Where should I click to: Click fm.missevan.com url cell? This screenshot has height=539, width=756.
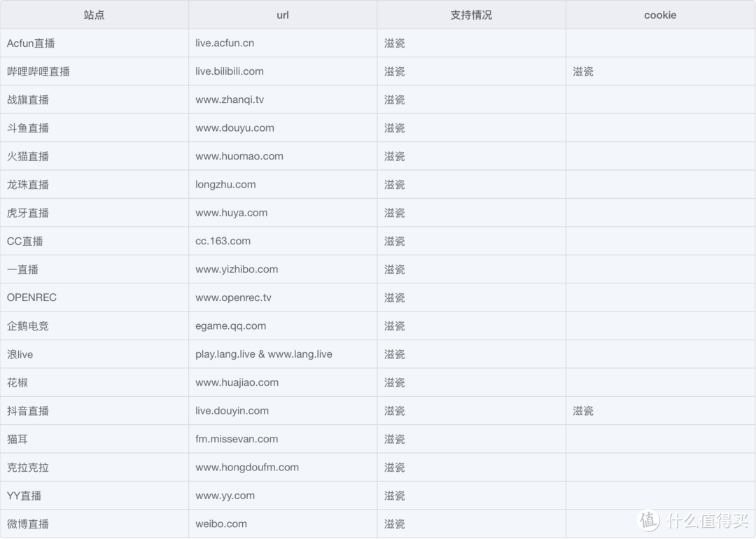pyautogui.click(x=283, y=439)
